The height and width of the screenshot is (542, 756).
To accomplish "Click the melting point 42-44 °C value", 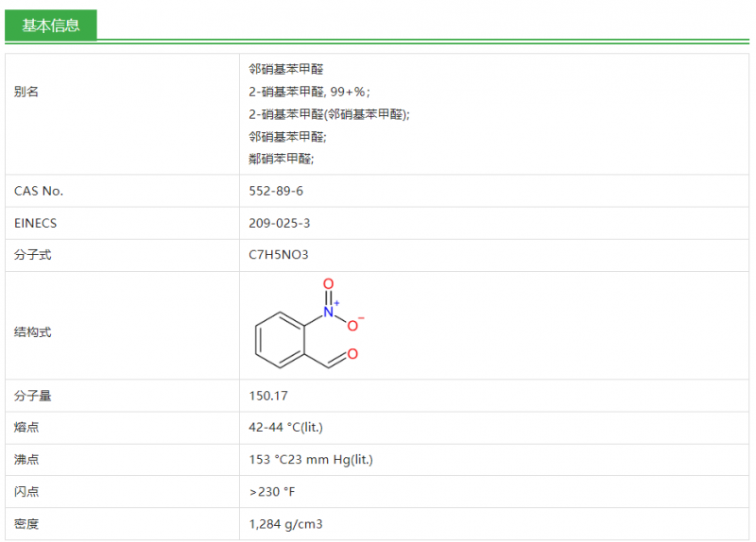I will tap(285, 428).
